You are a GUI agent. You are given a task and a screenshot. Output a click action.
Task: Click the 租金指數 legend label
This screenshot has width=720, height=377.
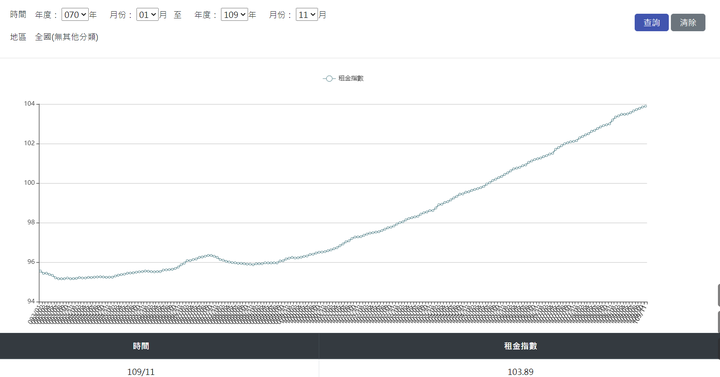tap(351, 79)
